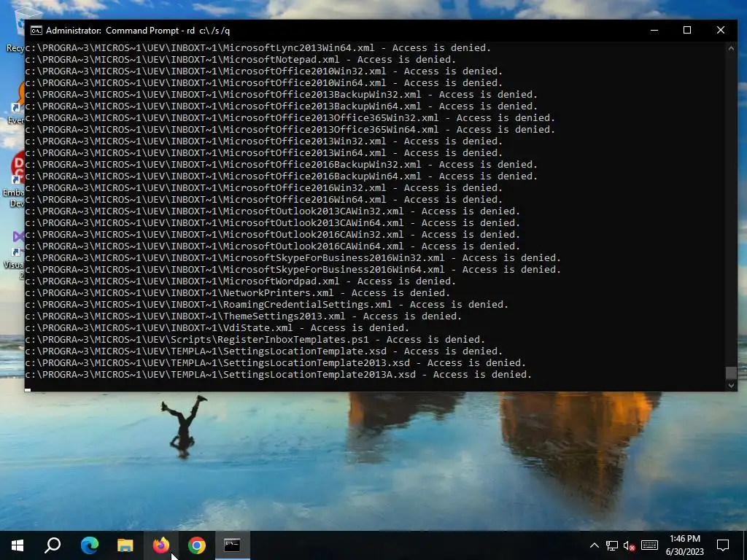Open the clock showing 1:46 PM

(x=684, y=545)
